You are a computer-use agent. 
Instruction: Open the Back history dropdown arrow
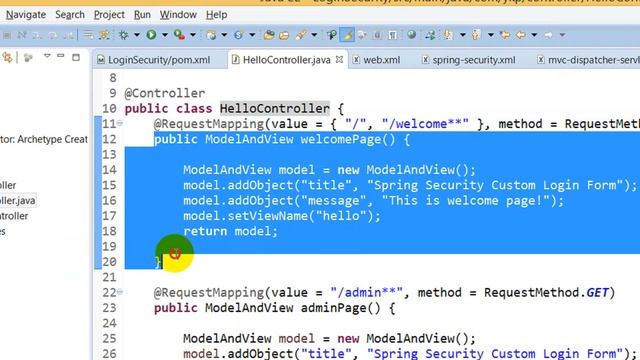pos(534,35)
